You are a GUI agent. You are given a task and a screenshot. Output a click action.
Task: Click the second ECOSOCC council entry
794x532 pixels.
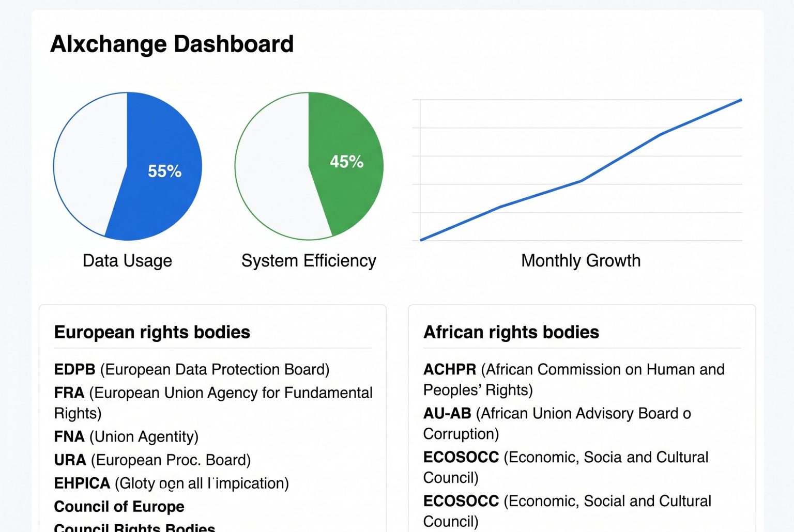[x=567, y=511]
